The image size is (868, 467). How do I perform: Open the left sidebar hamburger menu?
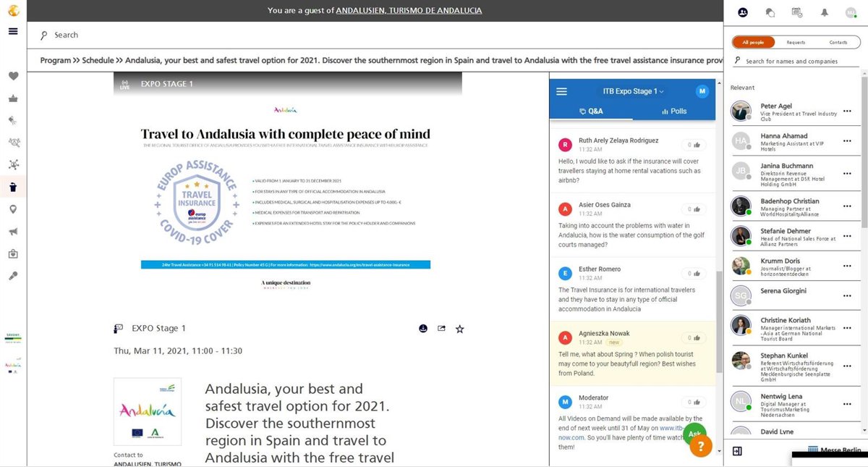click(13, 31)
